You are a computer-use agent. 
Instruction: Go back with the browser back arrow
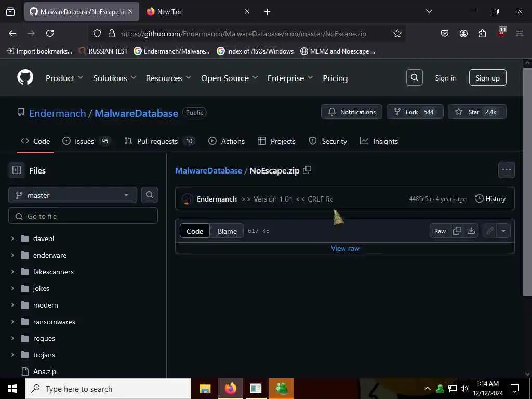(x=12, y=33)
